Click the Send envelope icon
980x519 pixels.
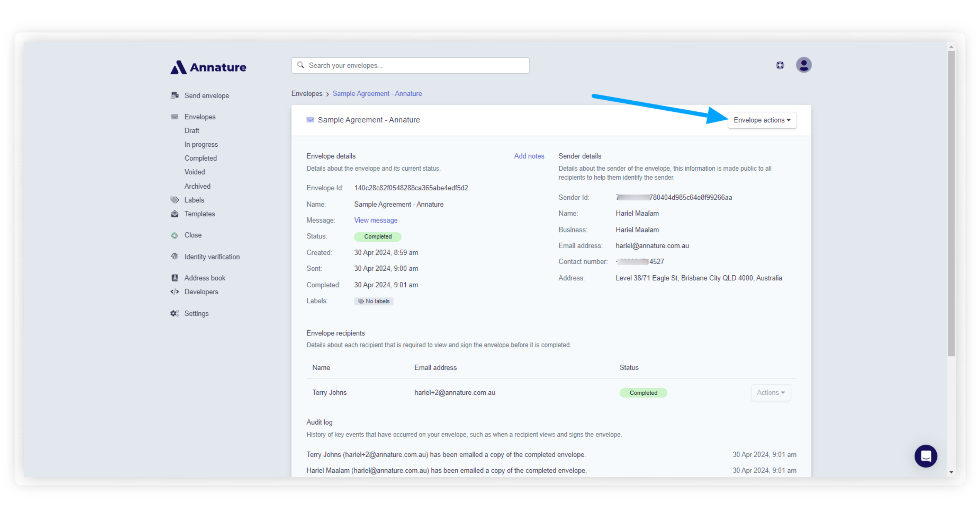point(175,95)
